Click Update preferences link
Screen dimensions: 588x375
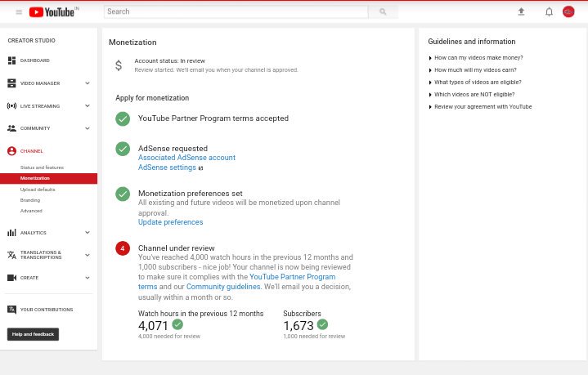tap(171, 222)
